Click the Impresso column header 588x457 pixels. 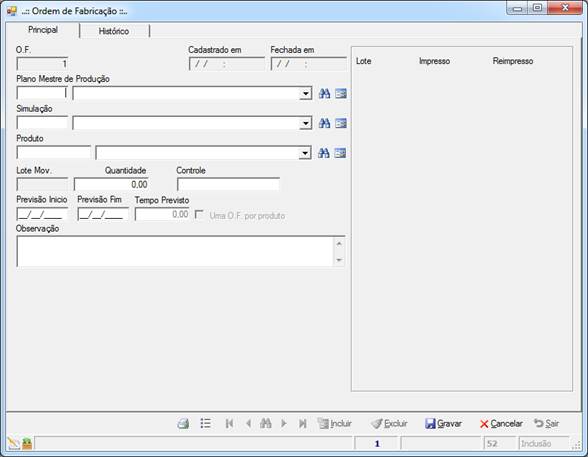[x=434, y=61]
